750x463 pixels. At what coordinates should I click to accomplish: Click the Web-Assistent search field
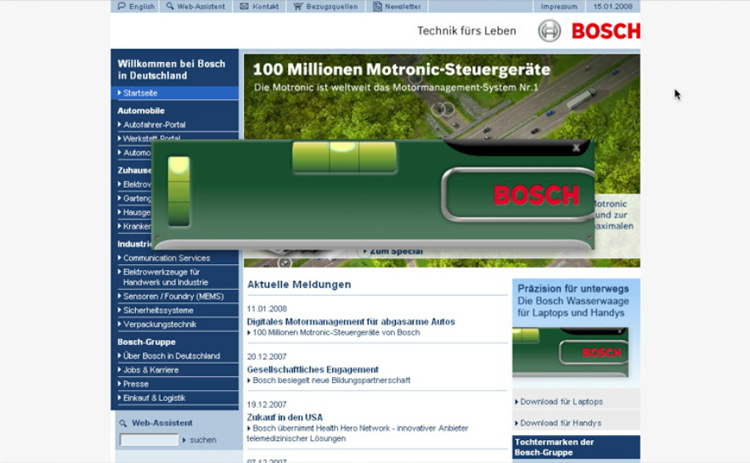pos(149,440)
